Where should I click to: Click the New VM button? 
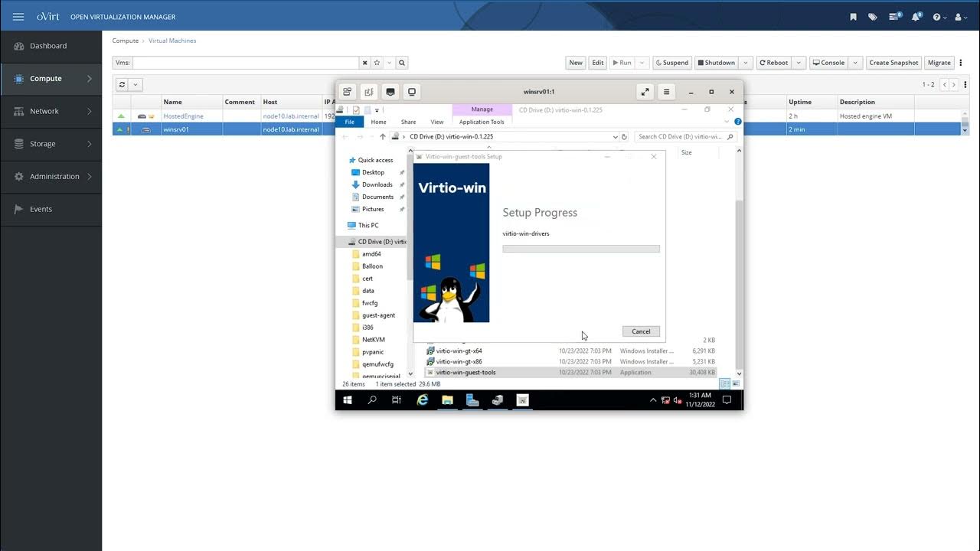(x=576, y=63)
